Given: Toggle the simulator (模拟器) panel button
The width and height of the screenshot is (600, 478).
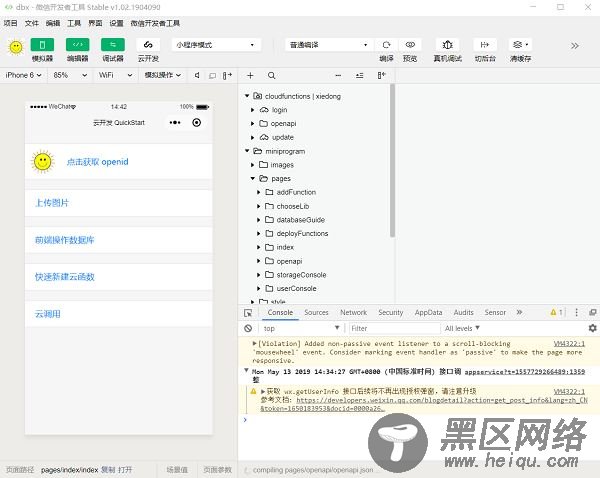Looking at the screenshot, I should coord(43,45).
